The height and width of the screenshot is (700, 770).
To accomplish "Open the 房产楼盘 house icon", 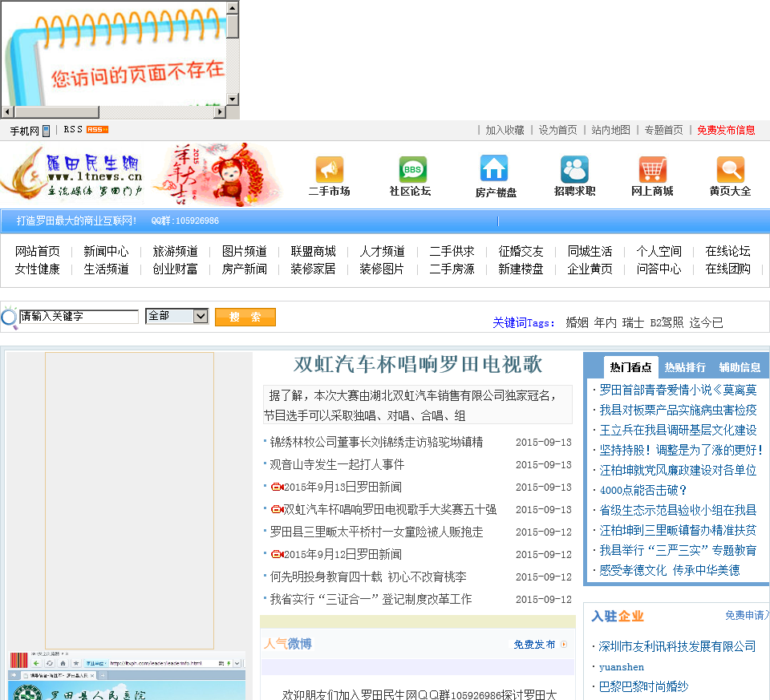I will pyautogui.click(x=493, y=168).
